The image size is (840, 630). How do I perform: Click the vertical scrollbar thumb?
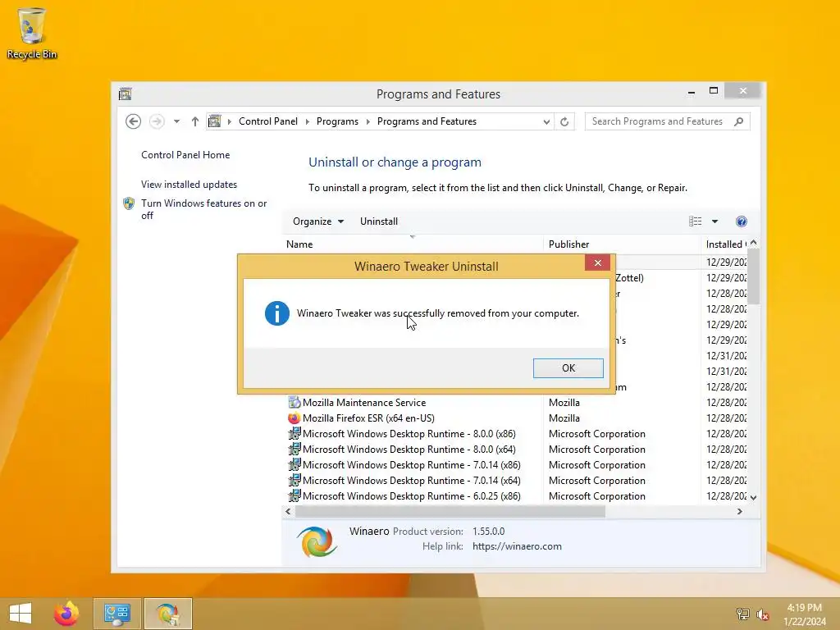coord(754,276)
